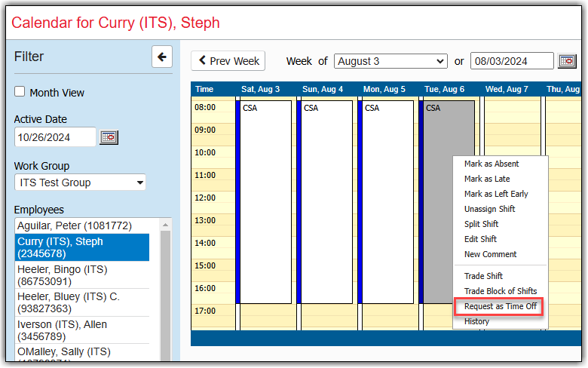Click Mark as Late menu option
Viewport: 588px width, 368px height.
point(487,179)
